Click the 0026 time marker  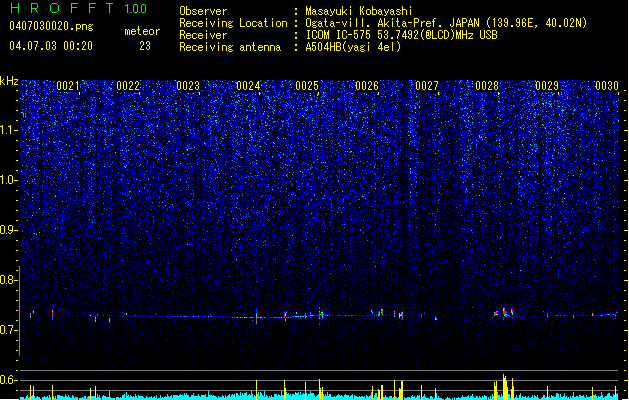367,86
